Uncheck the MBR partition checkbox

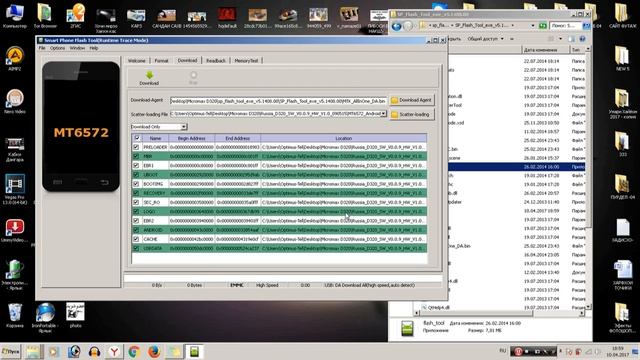tap(136, 156)
